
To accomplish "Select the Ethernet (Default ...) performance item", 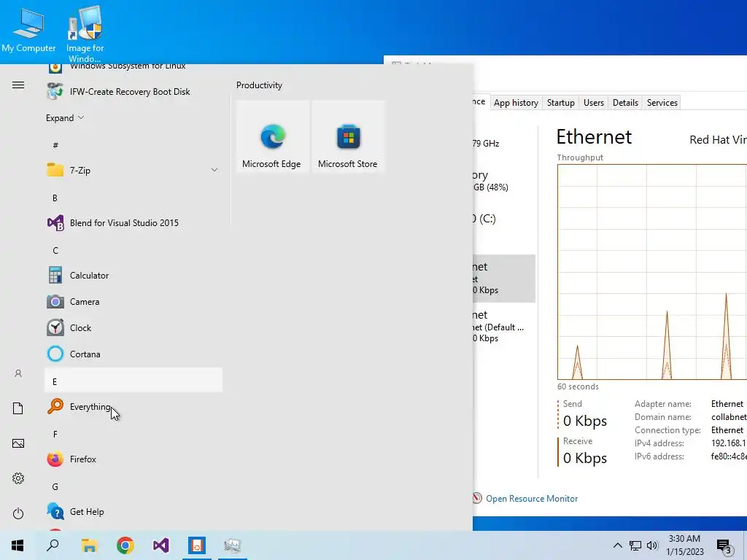I will coord(504,326).
